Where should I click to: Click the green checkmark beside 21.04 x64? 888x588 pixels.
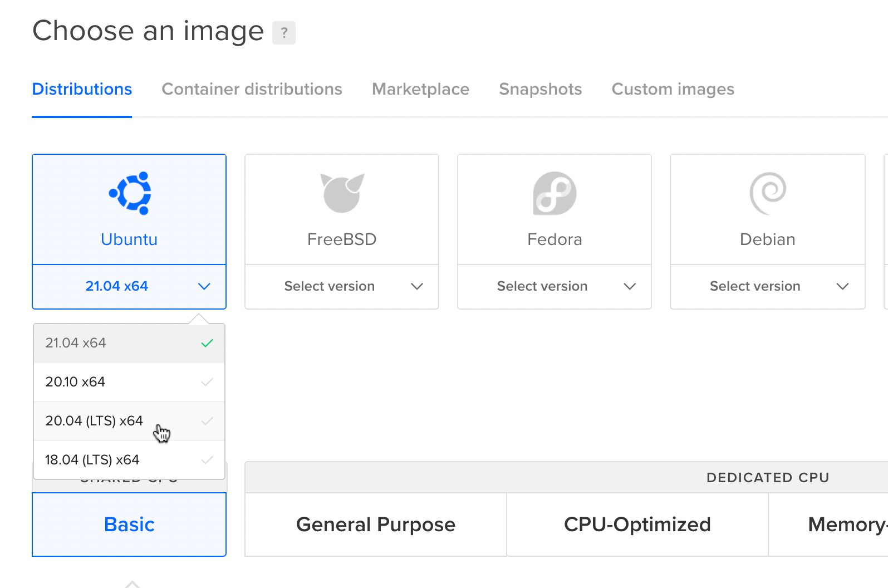click(207, 343)
